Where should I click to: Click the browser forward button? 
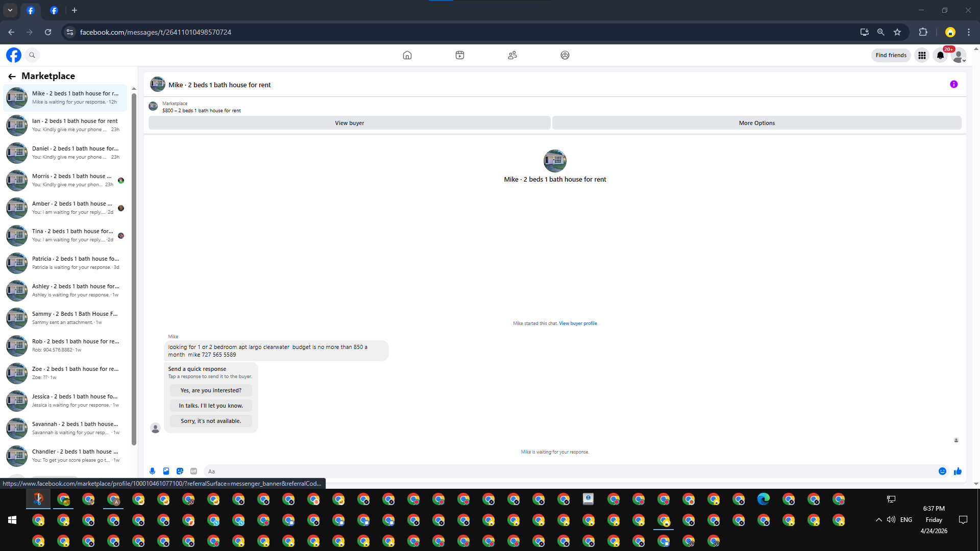tap(30, 32)
